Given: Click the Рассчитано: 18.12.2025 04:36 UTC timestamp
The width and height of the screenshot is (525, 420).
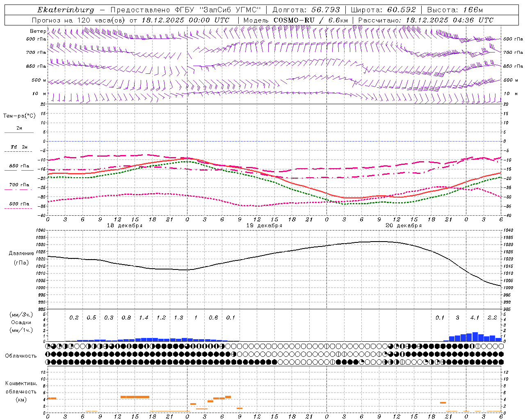Looking at the screenshot, I should [x=426, y=20].
